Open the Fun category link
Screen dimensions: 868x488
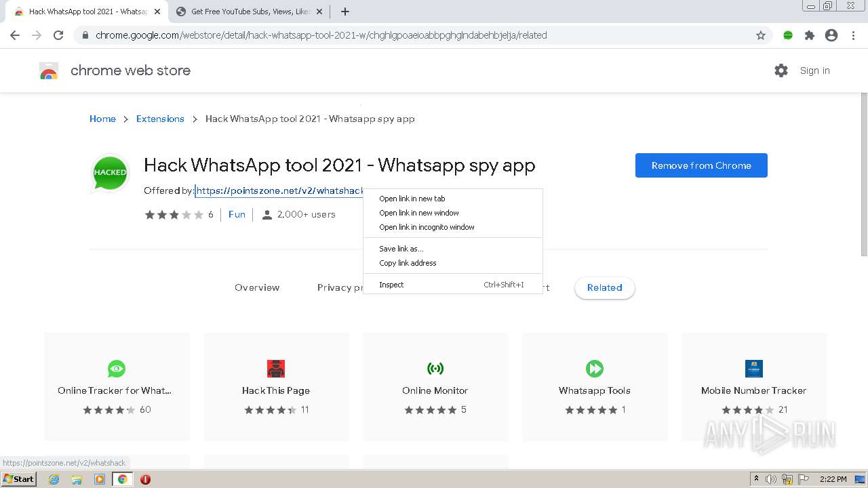(x=237, y=214)
